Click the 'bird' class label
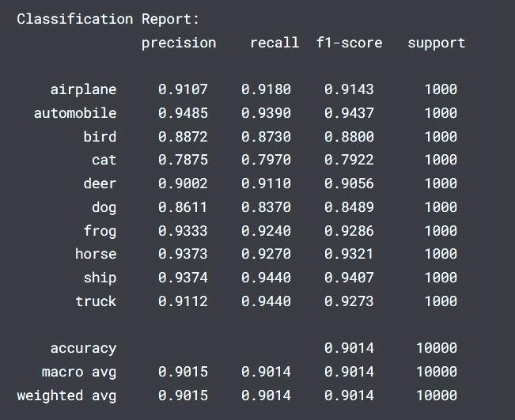Image resolution: width=515 pixels, height=420 pixels. 100,137
